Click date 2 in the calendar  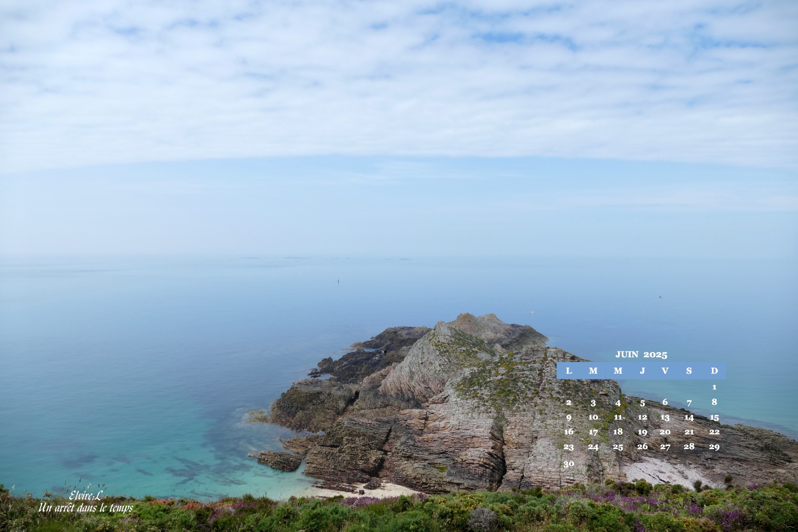(568, 403)
